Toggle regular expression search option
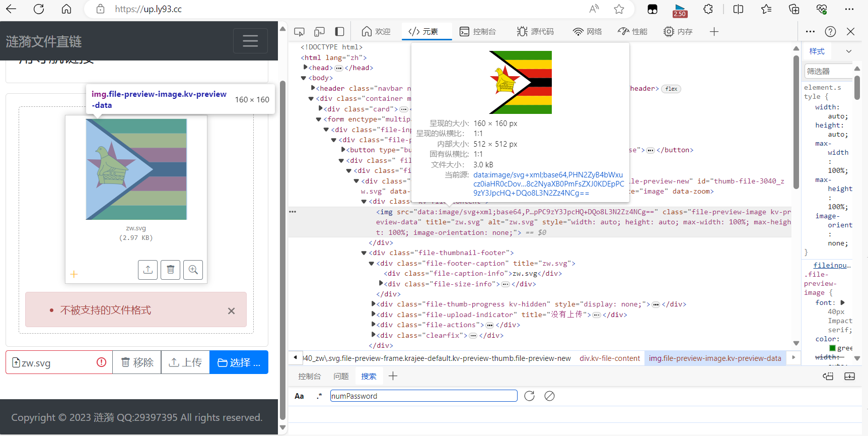This screenshot has width=868, height=436. (319, 396)
